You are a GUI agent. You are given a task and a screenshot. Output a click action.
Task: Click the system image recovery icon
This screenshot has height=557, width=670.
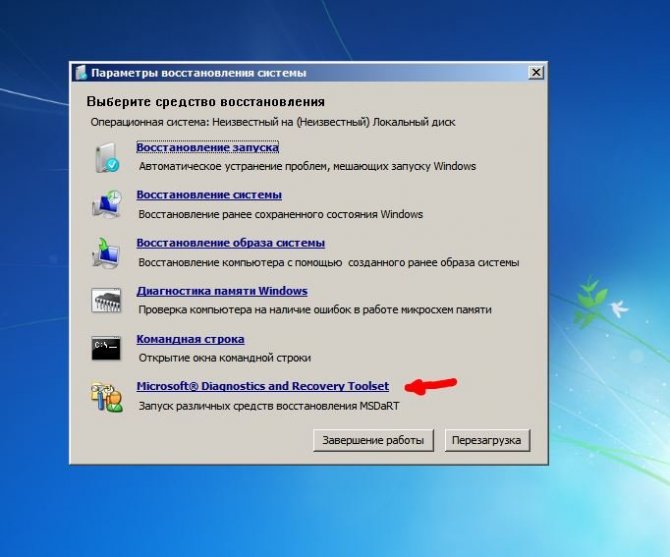106,252
